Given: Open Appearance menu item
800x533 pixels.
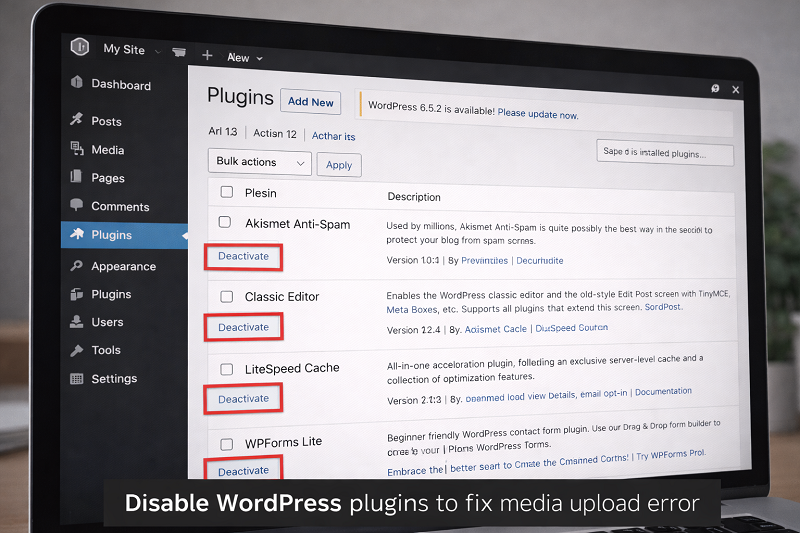Looking at the screenshot, I should tap(124, 266).
